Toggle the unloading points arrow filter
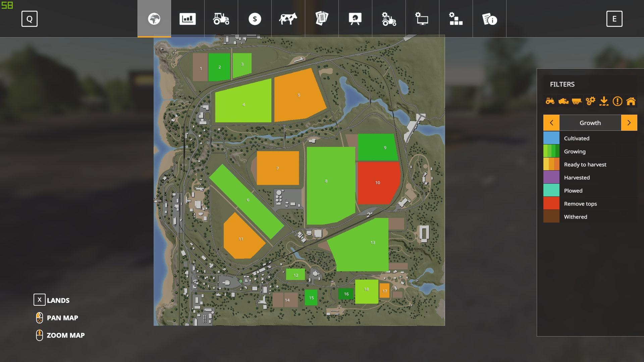 coord(604,101)
